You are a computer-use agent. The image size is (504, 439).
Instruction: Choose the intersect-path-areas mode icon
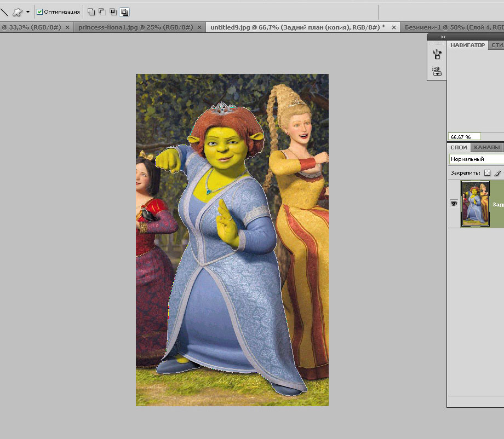tap(113, 12)
